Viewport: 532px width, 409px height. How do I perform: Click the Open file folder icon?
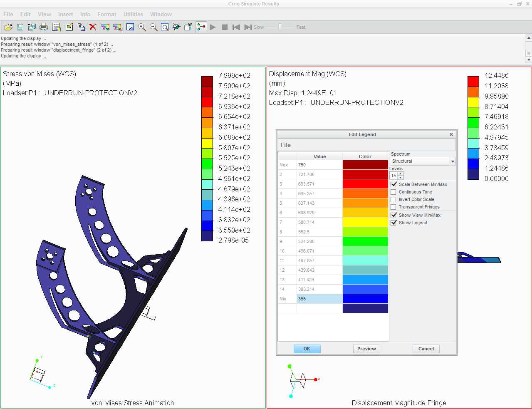click(8, 27)
